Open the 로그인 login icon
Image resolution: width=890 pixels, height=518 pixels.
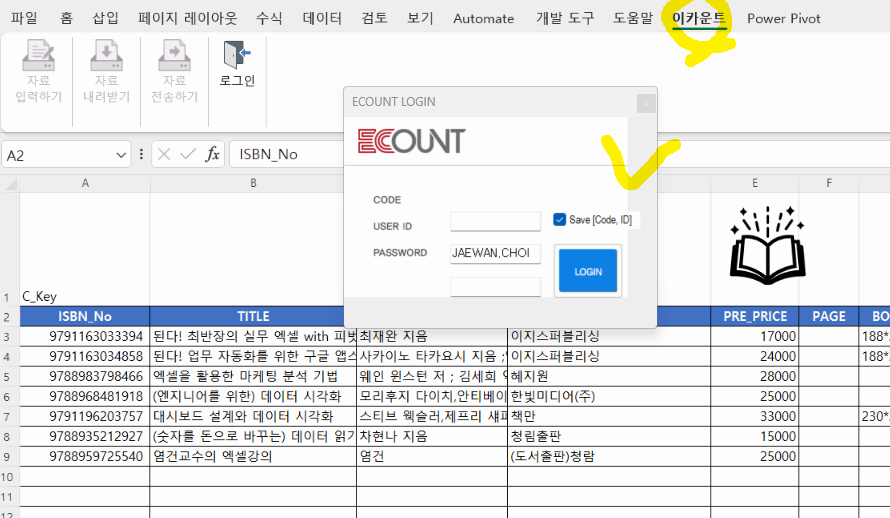(237, 54)
